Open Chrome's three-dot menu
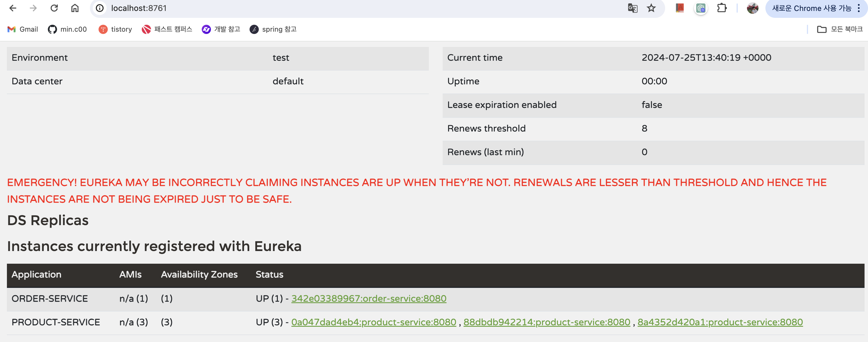This screenshot has height=342, width=868. [x=858, y=8]
